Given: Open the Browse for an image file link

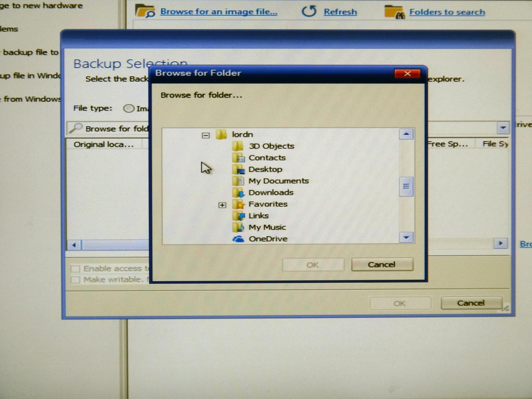Looking at the screenshot, I should pos(219,11).
